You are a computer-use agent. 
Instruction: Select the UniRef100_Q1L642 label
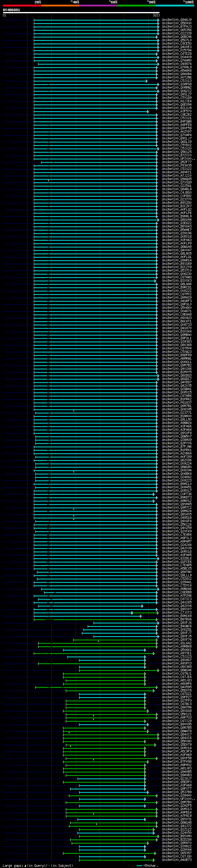point(176,643)
